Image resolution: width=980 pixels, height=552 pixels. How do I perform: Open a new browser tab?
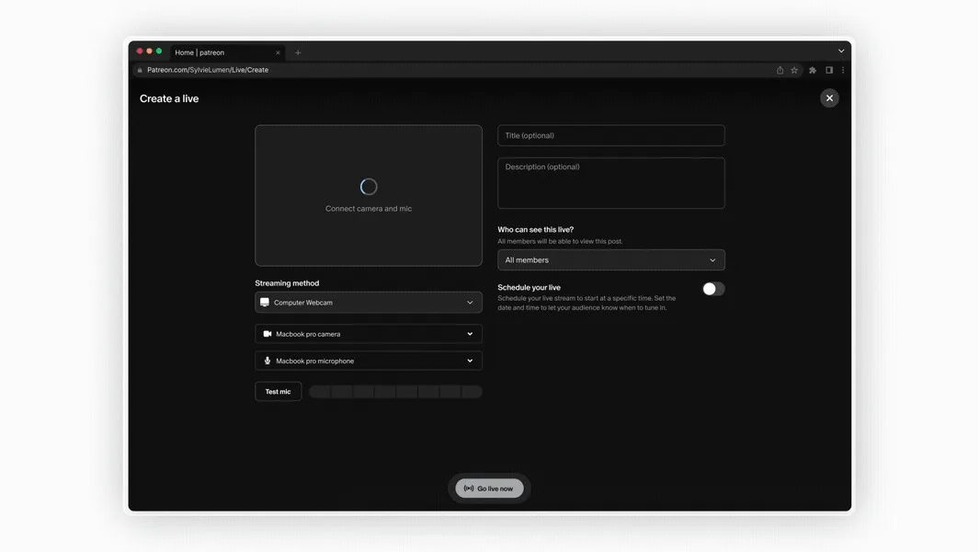(x=298, y=52)
